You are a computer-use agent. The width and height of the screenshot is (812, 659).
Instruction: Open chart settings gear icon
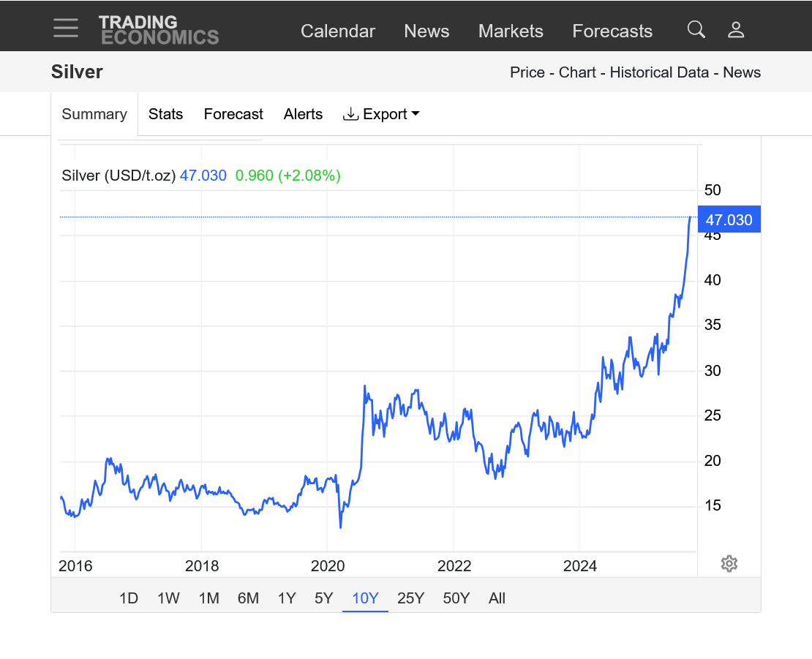729,563
